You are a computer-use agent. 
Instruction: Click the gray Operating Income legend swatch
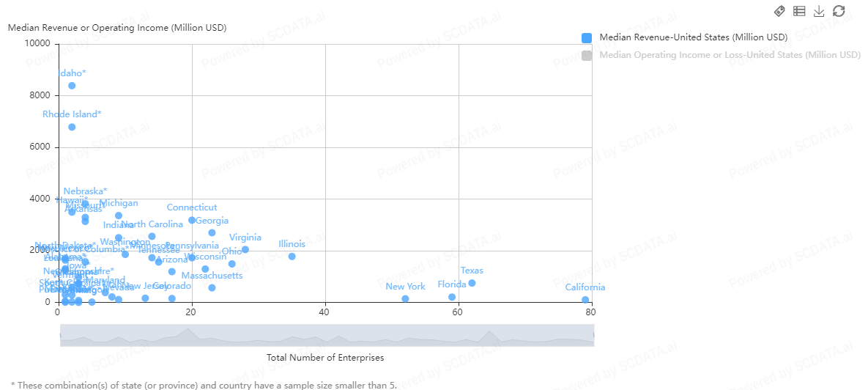(586, 55)
